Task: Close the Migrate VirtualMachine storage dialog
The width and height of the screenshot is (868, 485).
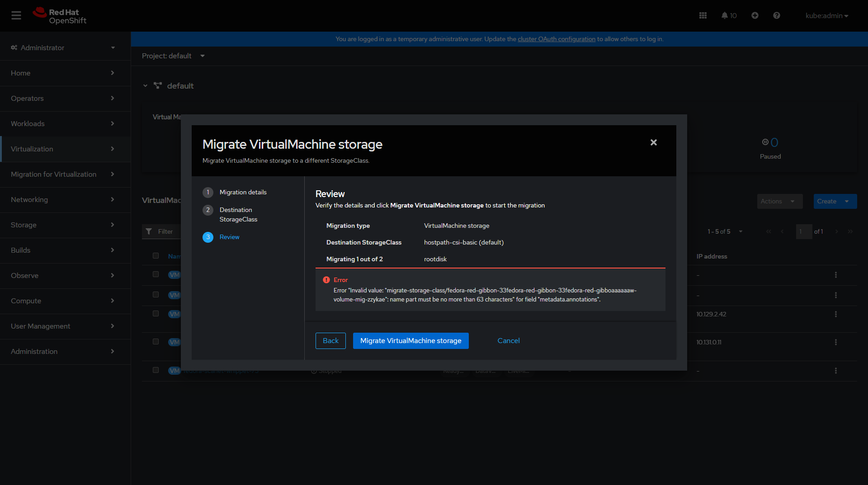Action: [x=654, y=142]
